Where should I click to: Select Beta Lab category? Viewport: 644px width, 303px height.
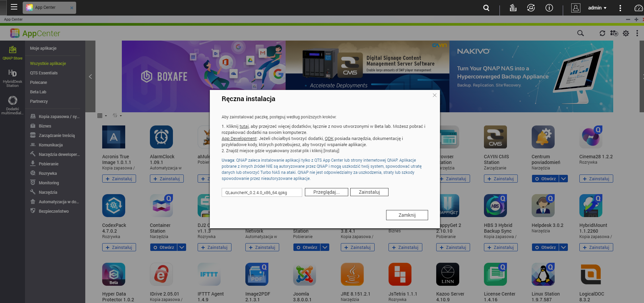coord(38,92)
